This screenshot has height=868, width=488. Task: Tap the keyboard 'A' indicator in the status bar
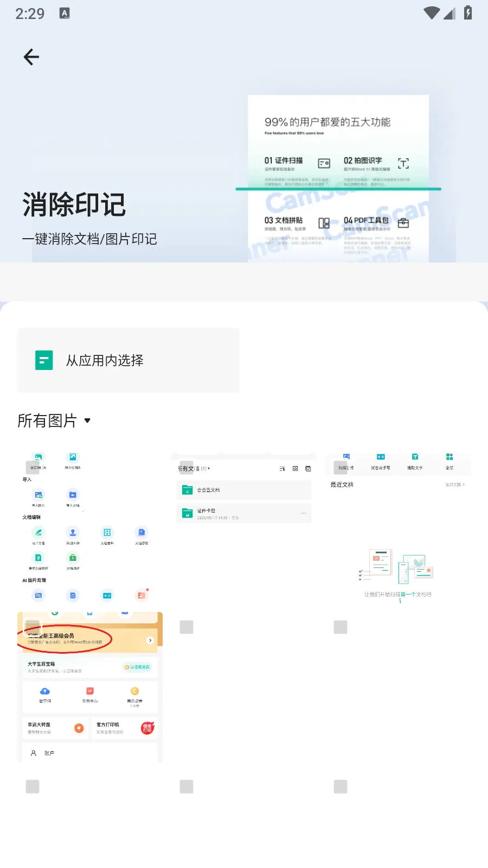[65, 14]
